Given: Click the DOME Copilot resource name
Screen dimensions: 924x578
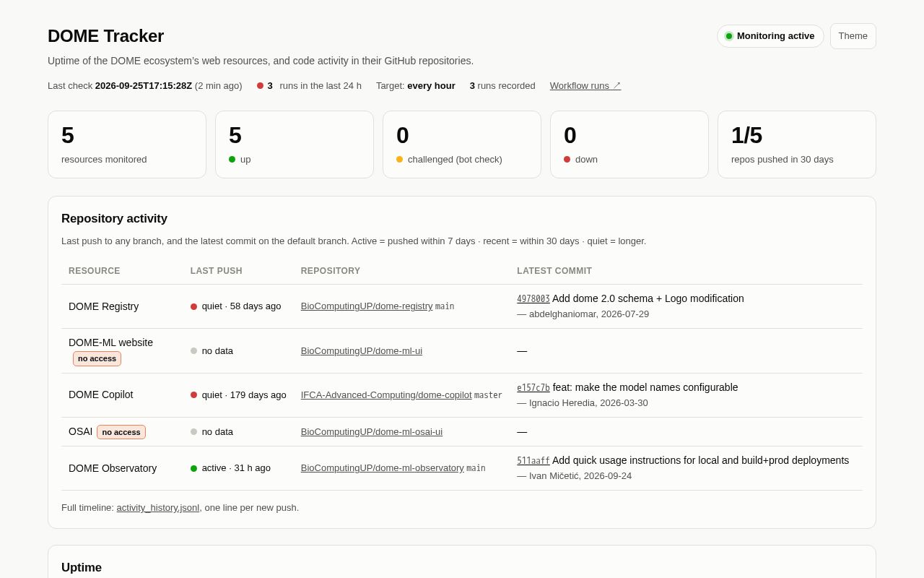Looking at the screenshot, I should point(101,394).
